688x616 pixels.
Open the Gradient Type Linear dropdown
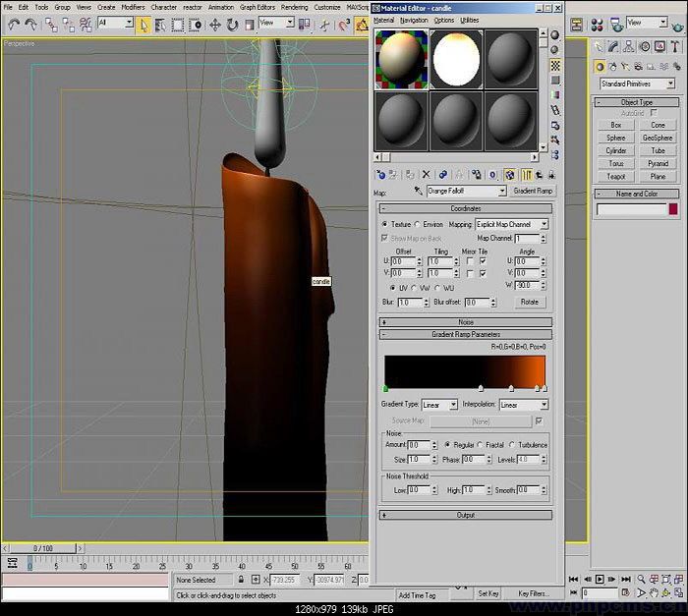click(453, 405)
